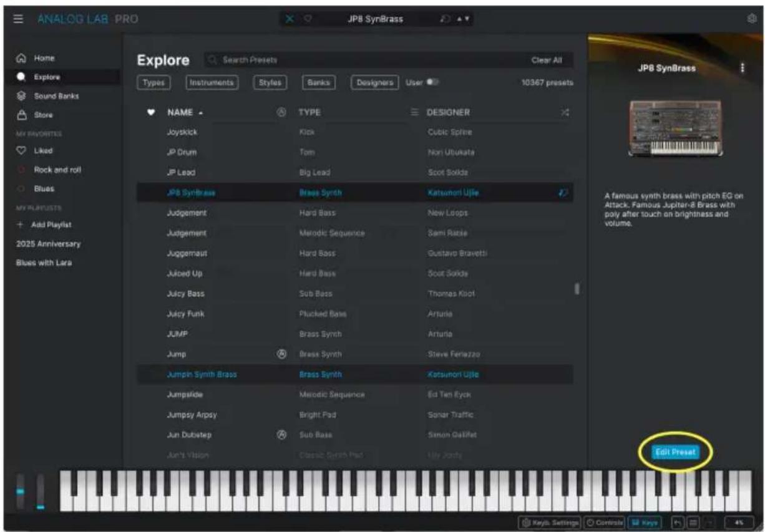Open the history list icon in bottom bar
Screen dimensions: 765x532
click(x=693, y=521)
